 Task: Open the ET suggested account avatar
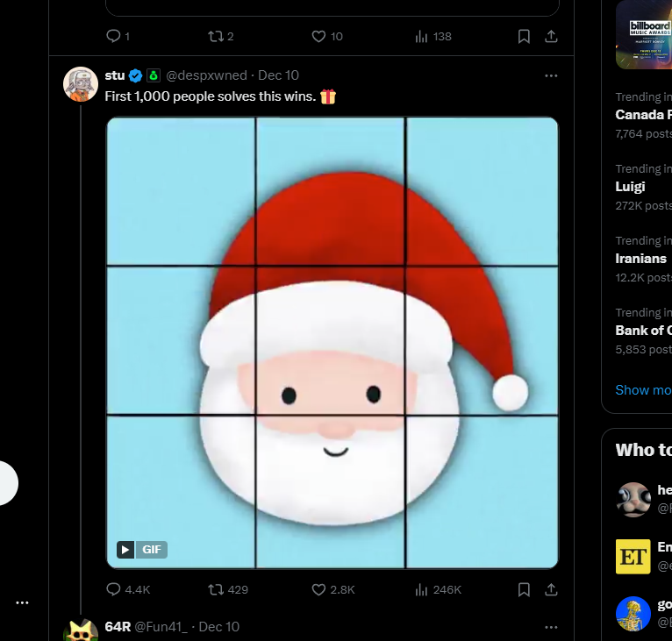pyautogui.click(x=633, y=557)
